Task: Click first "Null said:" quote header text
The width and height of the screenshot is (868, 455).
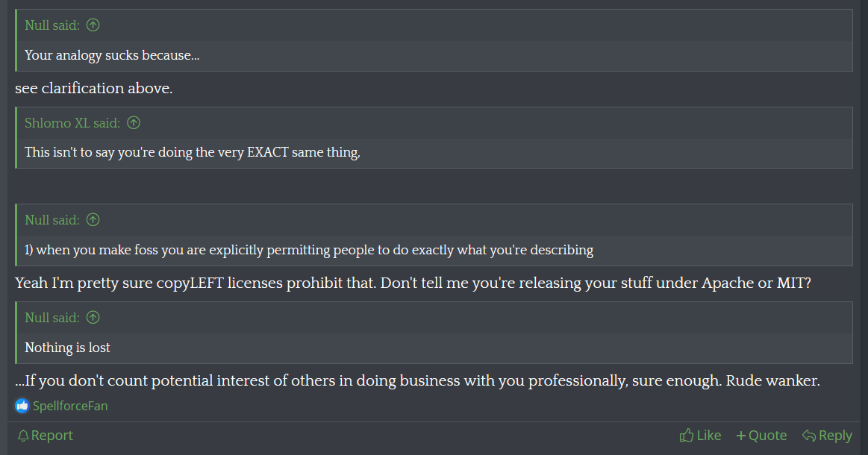Action: (52, 25)
